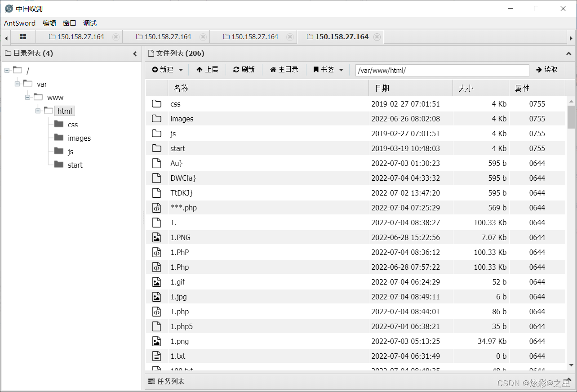
Task: Open 编辑 menu
Action: (49, 23)
